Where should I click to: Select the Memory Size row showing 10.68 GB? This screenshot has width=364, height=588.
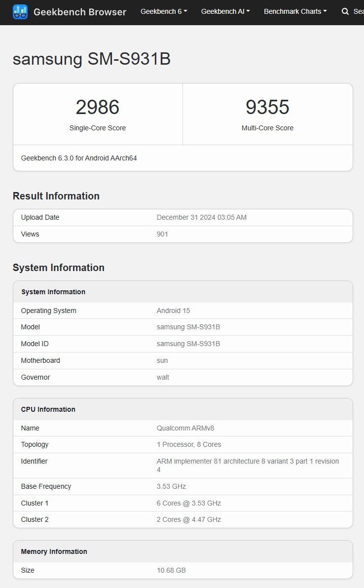182,570
